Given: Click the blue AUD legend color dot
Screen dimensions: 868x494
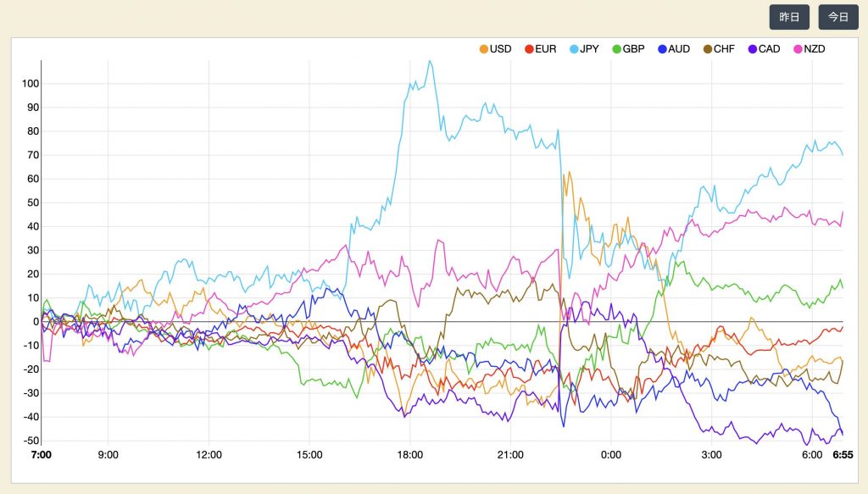Looking at the screenshot, I should click(x=662, y=49).
